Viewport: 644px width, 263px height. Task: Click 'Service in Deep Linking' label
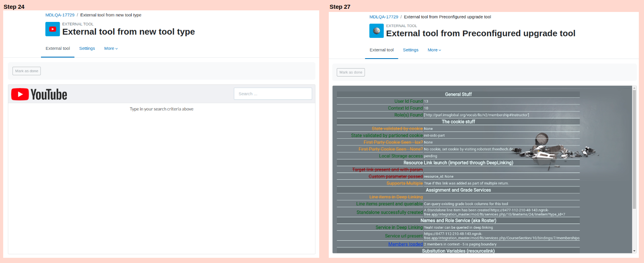(399, 228)
